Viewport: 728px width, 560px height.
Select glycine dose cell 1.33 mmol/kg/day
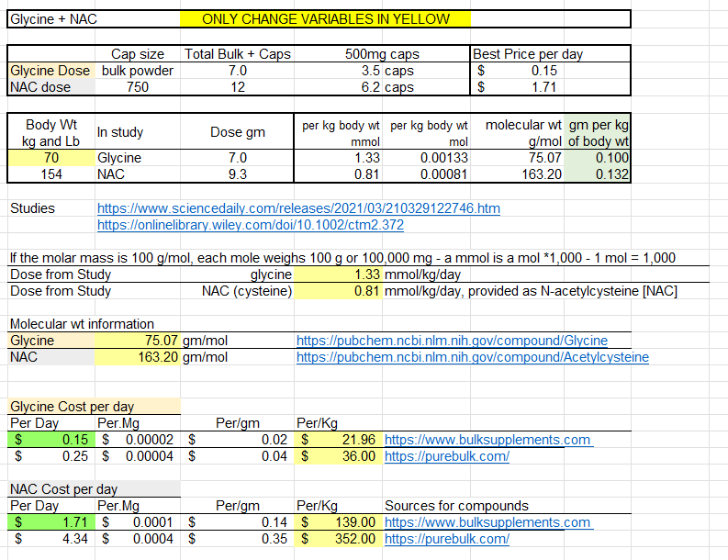tap(339, 274)
